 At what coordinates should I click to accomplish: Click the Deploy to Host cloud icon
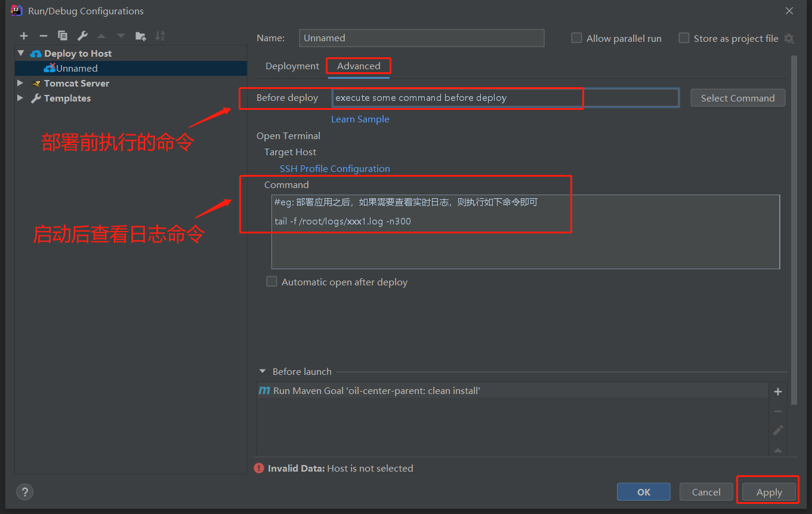[36, 54]
